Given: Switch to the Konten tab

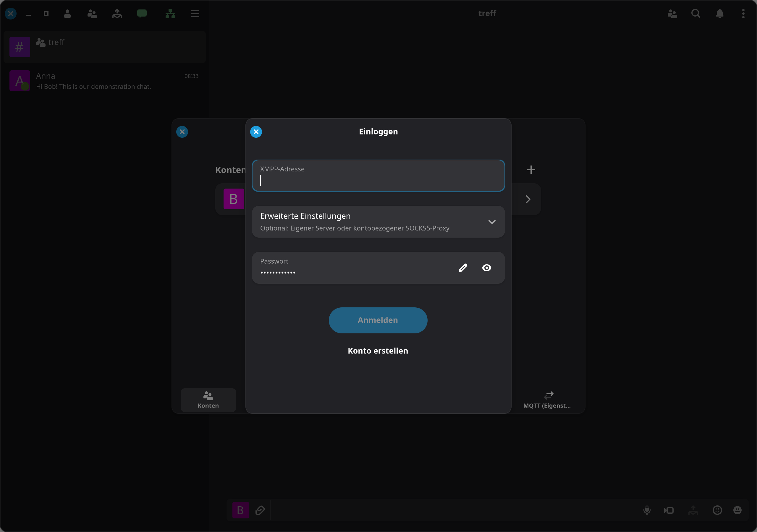Looking at the screenshot, I should [x=208, y=400].
